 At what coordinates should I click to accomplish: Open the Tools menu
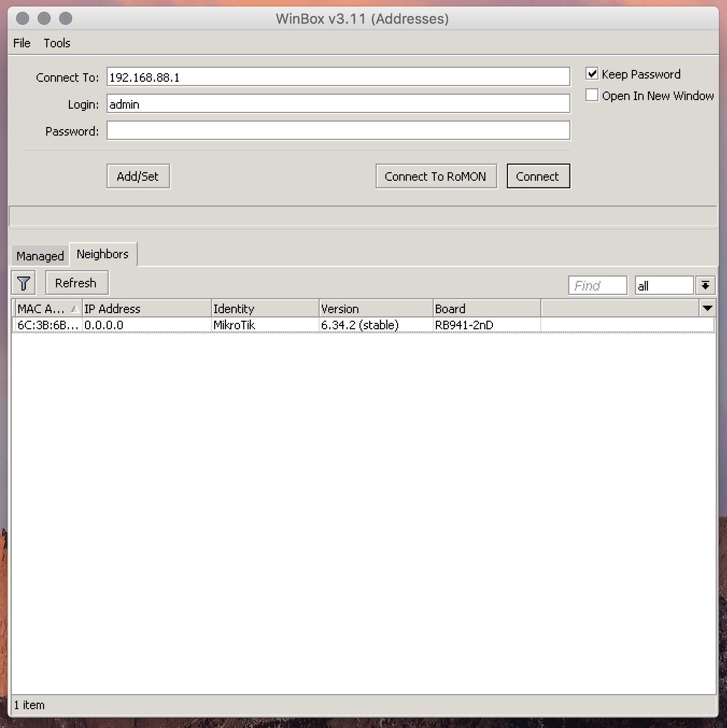(57, 43)
